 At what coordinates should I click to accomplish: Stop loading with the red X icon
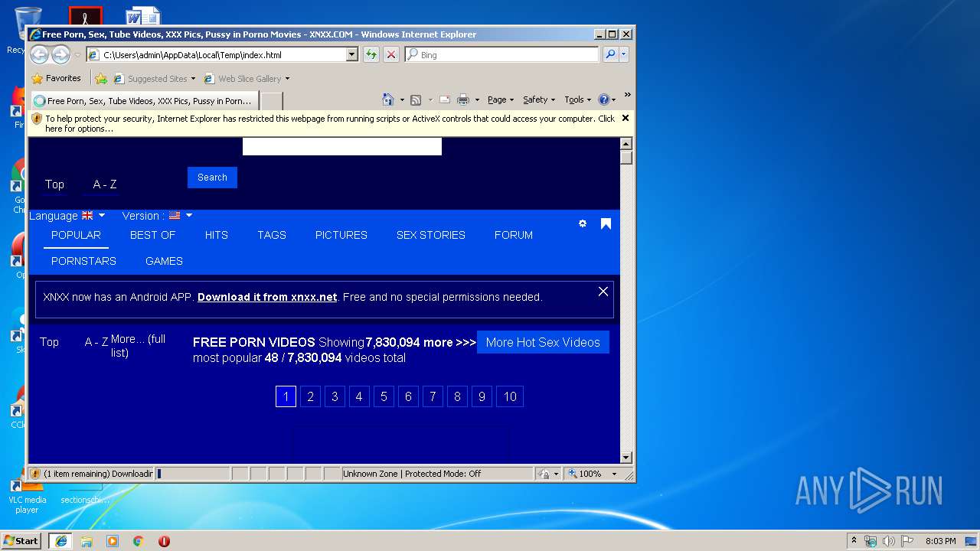[x=390, y=54]
